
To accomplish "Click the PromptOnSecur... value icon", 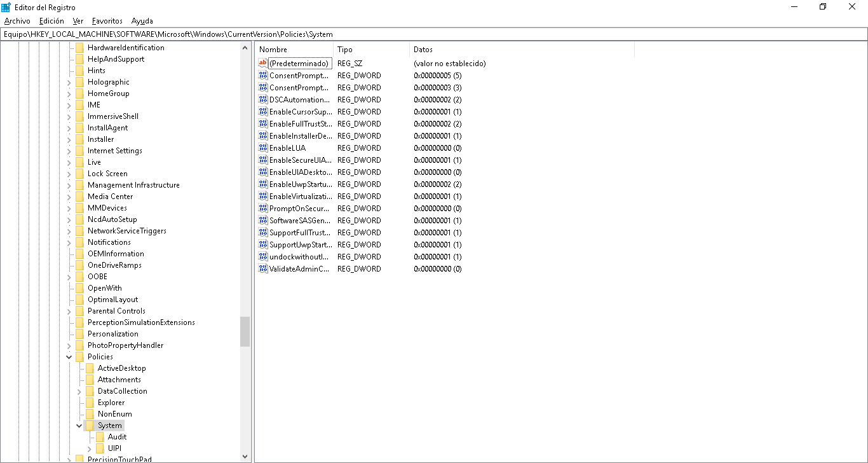I will (263, 209).
